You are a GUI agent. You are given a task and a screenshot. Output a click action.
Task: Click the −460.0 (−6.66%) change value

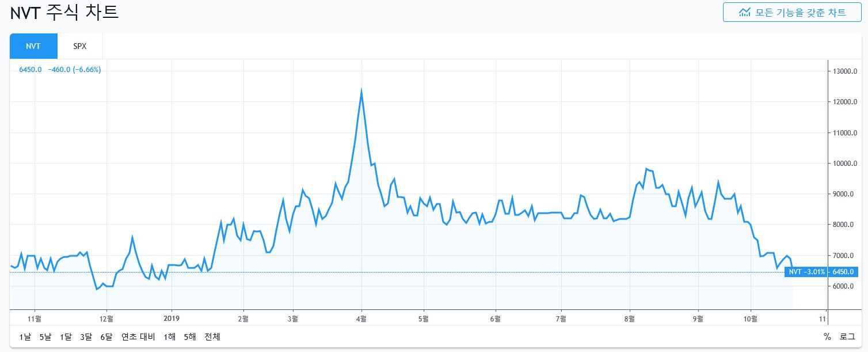pyautogui.click(x=74, y=70)
